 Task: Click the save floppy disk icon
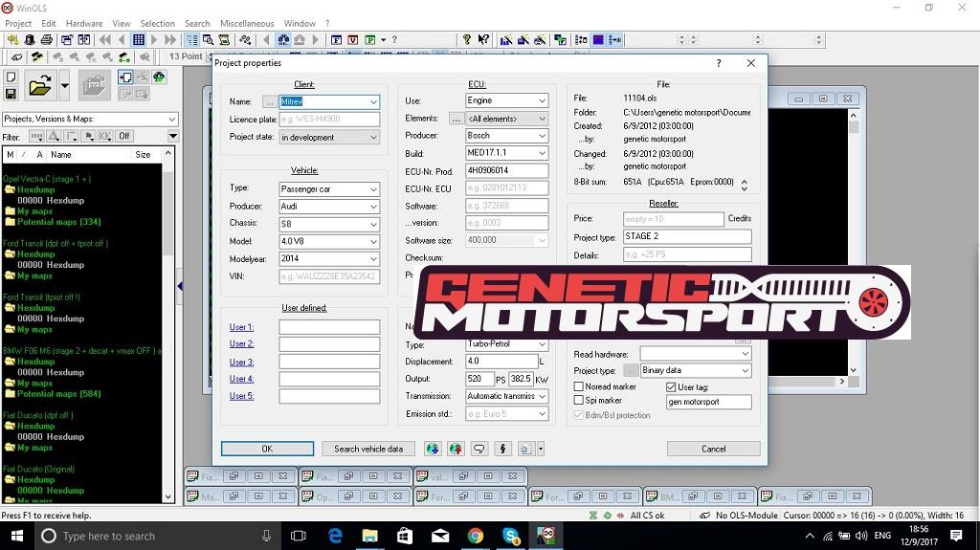(x=11, y=94)
